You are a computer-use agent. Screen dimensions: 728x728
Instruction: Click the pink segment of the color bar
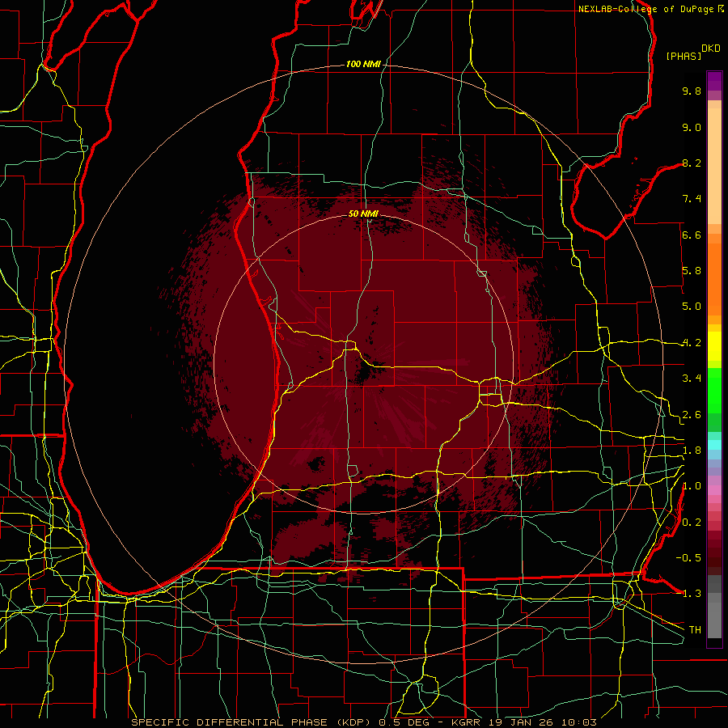[714, 490]
